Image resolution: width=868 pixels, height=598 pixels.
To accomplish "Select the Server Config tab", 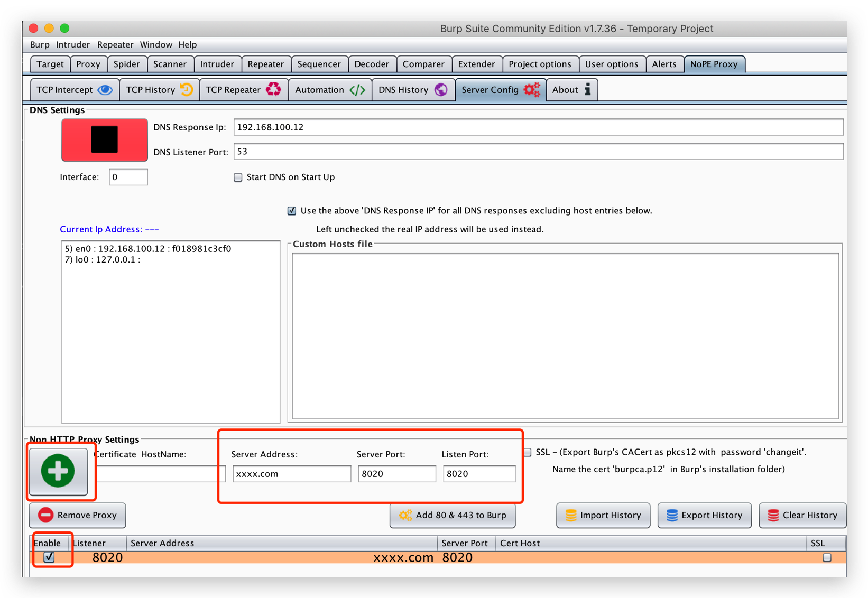I will 501,90.
